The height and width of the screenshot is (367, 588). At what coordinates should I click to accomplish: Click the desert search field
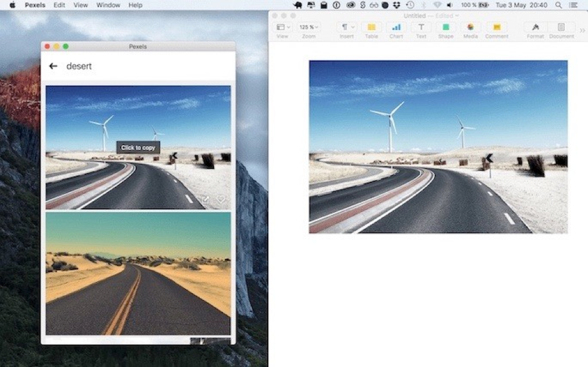tap(125, 66)
